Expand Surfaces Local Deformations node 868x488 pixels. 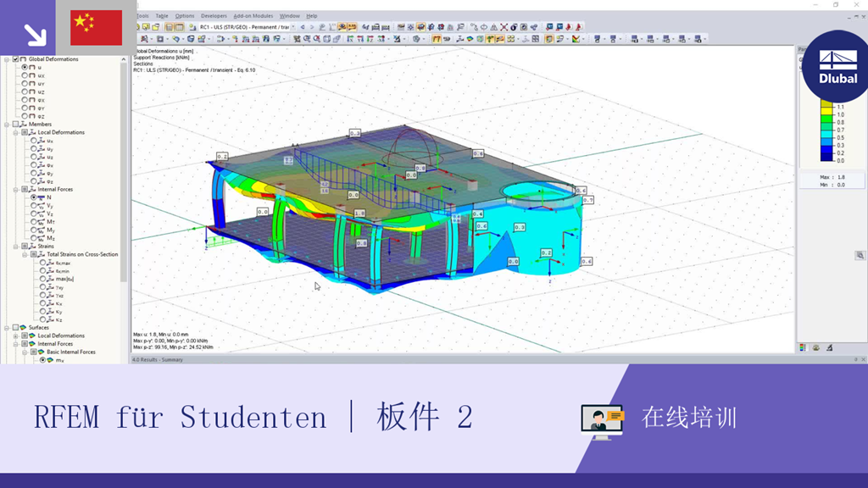pos(16,335)
